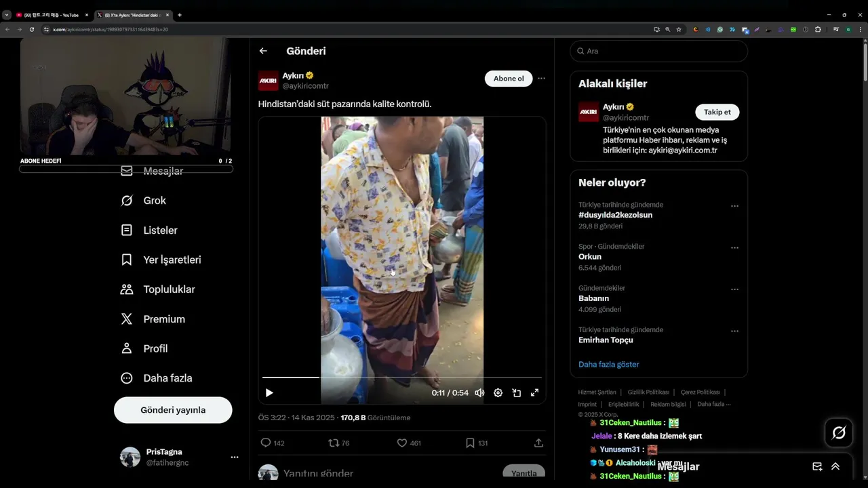868x488 pixels.
Task: Click the Ara search field
Action: 658,51
